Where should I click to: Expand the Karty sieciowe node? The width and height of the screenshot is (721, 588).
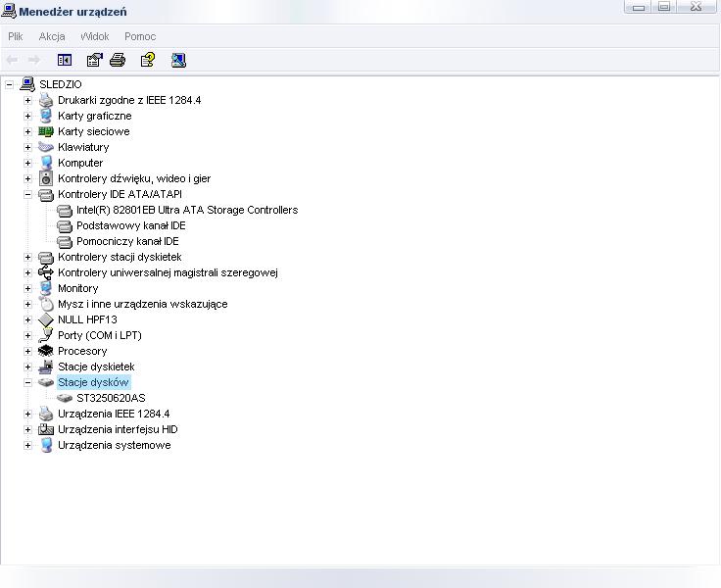pos(27,131)
